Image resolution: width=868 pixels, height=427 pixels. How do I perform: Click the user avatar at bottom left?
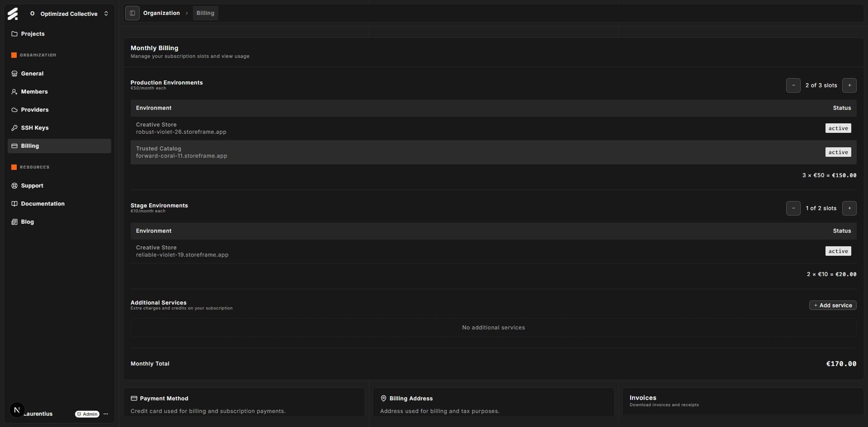click(17, 410)
